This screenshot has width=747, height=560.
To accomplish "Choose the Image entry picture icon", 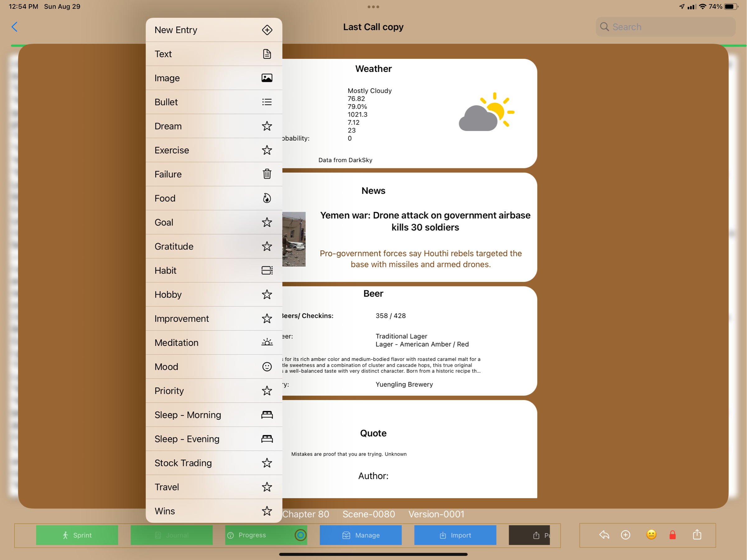I will click(267, 78).
